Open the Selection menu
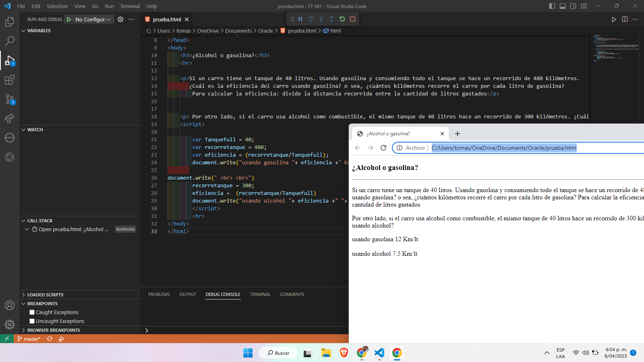The width and height of the screenshot is (644, 362). click(57, 6)
